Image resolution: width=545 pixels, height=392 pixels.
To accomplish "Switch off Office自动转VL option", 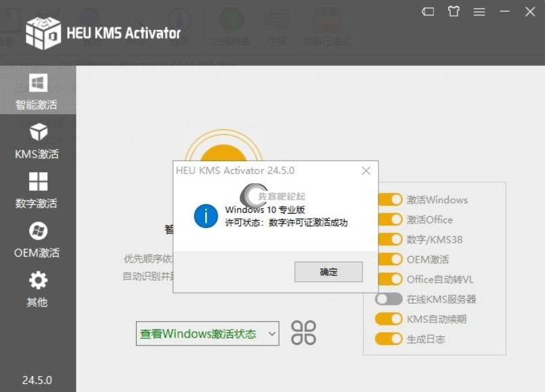I will click(389, 279).
